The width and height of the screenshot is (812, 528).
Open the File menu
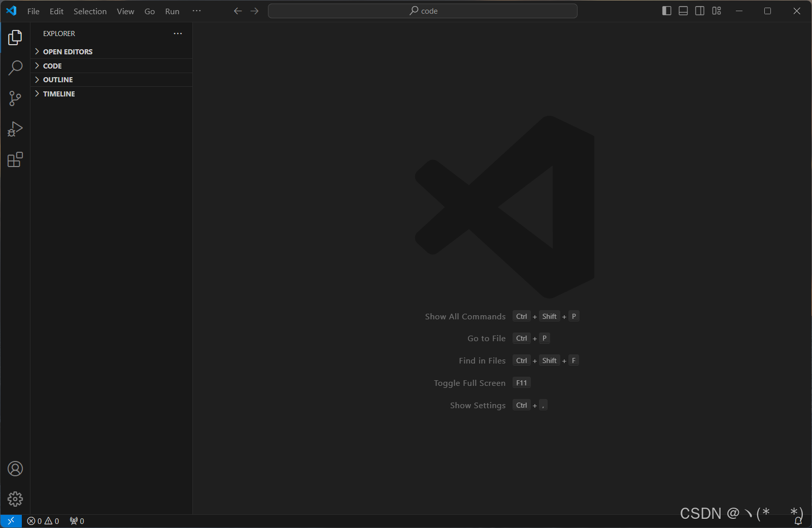(x=33, y=11)
